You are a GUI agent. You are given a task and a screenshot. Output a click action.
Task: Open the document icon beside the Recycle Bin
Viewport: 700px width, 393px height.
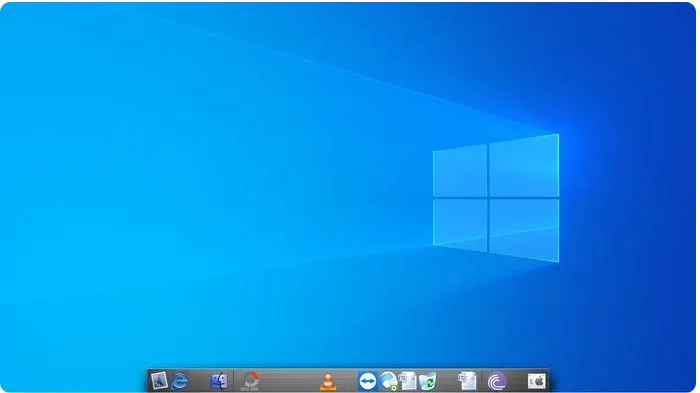[408, 381]
